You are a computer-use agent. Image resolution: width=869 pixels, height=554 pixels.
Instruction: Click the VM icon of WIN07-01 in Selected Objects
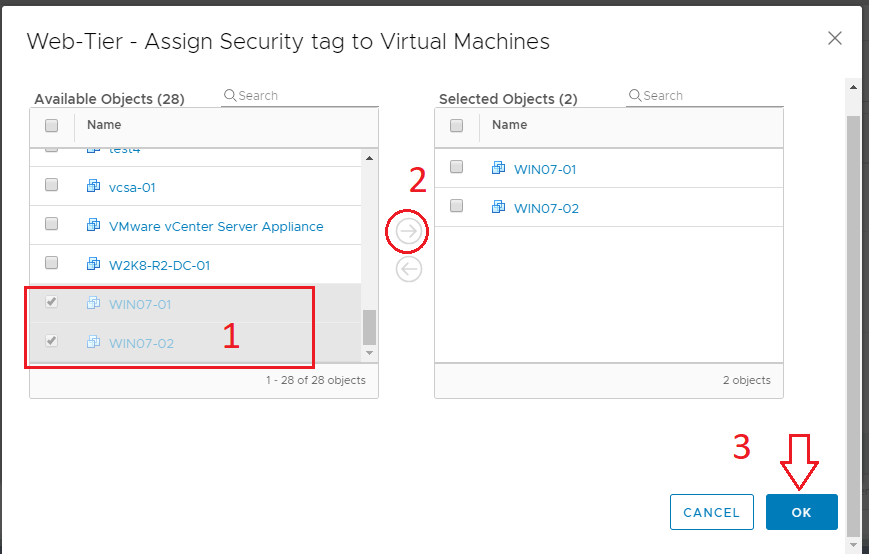click(499, 168)
